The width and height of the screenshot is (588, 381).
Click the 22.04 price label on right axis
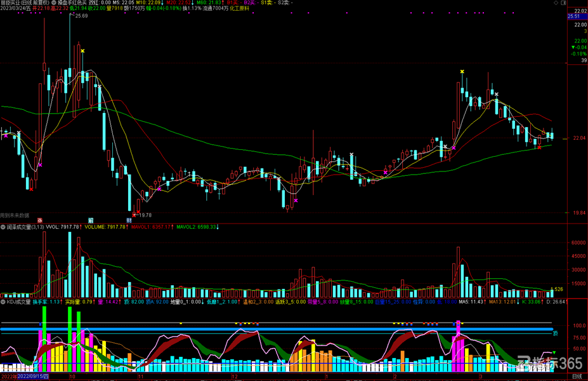coord(579,138)
